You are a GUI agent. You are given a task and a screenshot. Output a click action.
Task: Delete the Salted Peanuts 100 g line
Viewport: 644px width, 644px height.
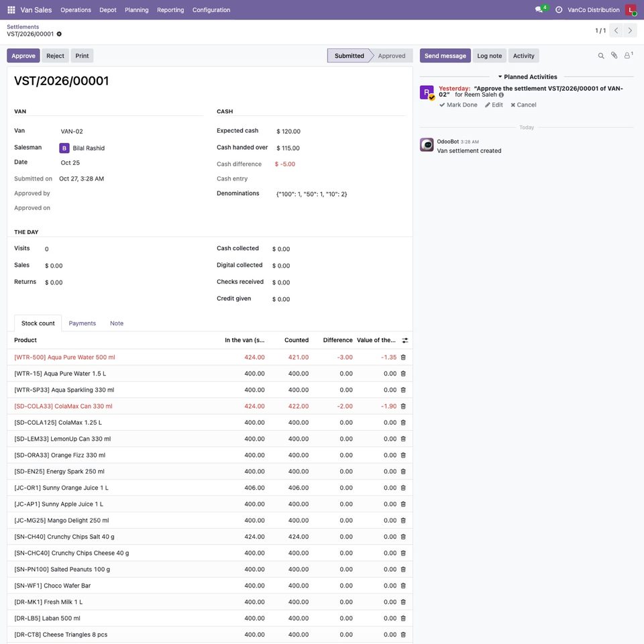coord(403,570)
